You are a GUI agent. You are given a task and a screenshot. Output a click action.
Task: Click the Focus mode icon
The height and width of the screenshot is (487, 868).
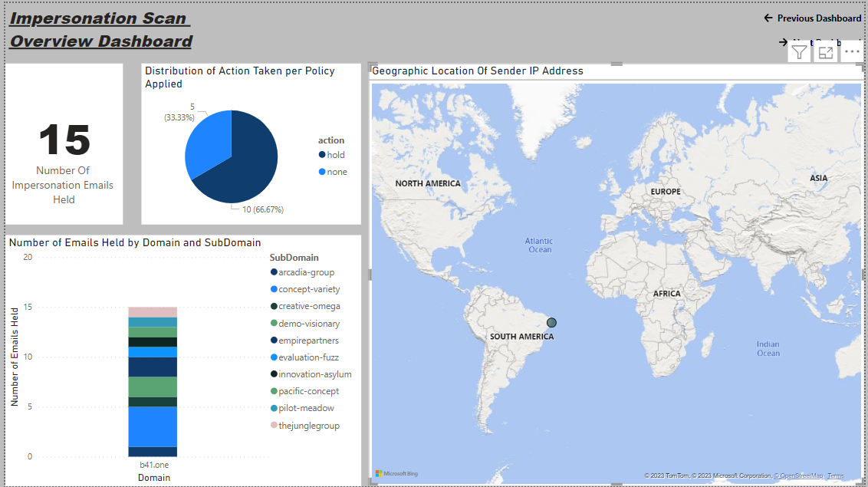826,52
